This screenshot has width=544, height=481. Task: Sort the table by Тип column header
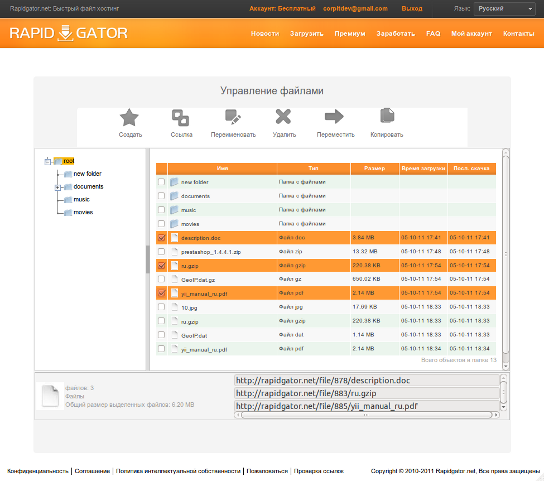[x=313, y=168]
